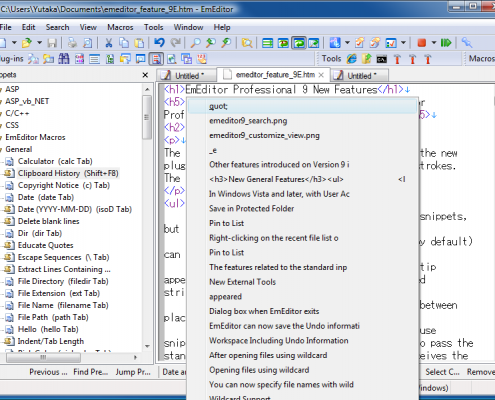Open the View menu
The width and height of the screenshot is (495, 400).
pos(88,27)
